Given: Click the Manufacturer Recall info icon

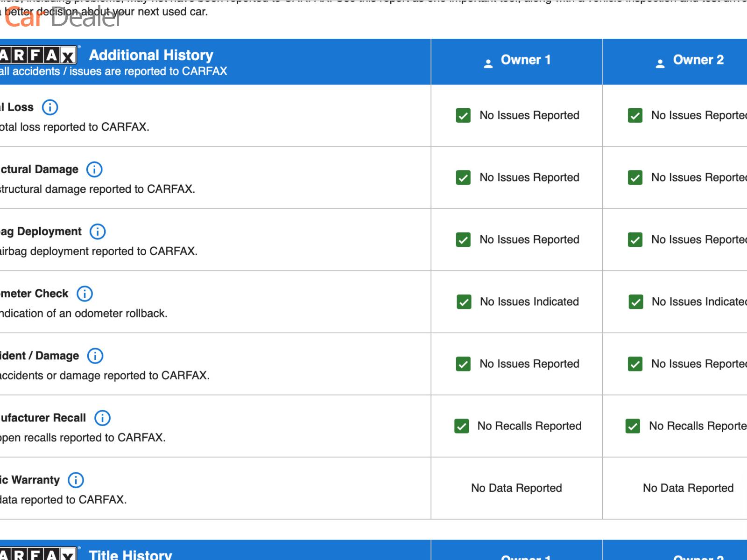Looking at the screenshot, I should (102, 418).
